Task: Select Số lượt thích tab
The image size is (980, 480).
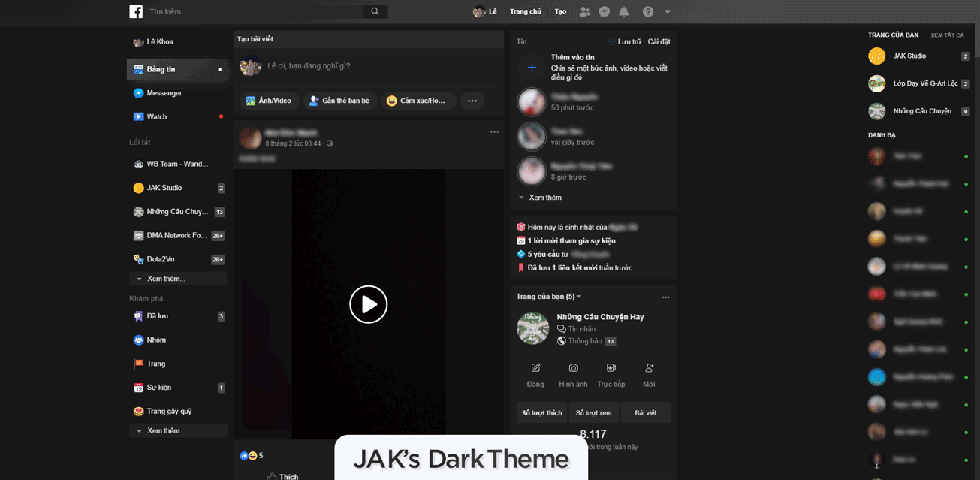Action: (x=543, y=412)
